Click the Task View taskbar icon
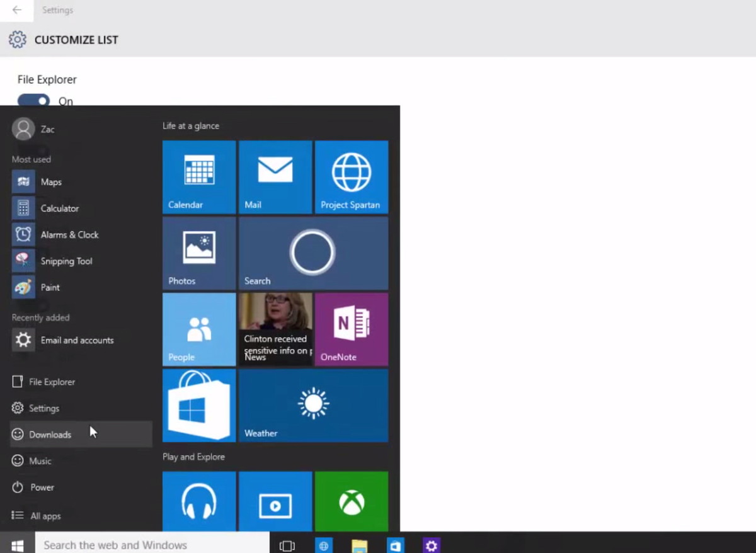The height and width of the screenshot is (553, 756). (x=287, y=545)
